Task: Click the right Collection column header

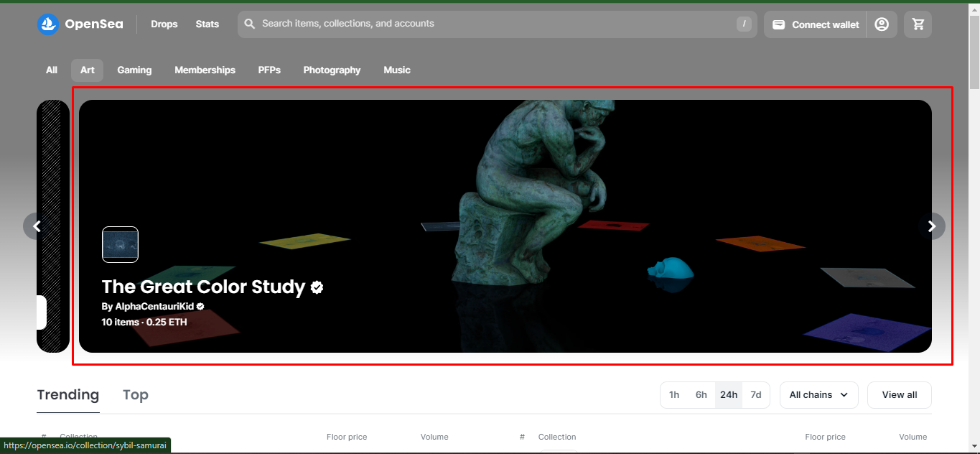Action: [557, 437]
